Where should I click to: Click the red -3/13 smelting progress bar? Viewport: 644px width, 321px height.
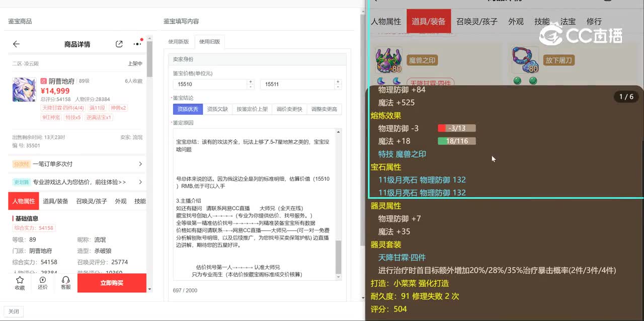click(x=457, y=128)
